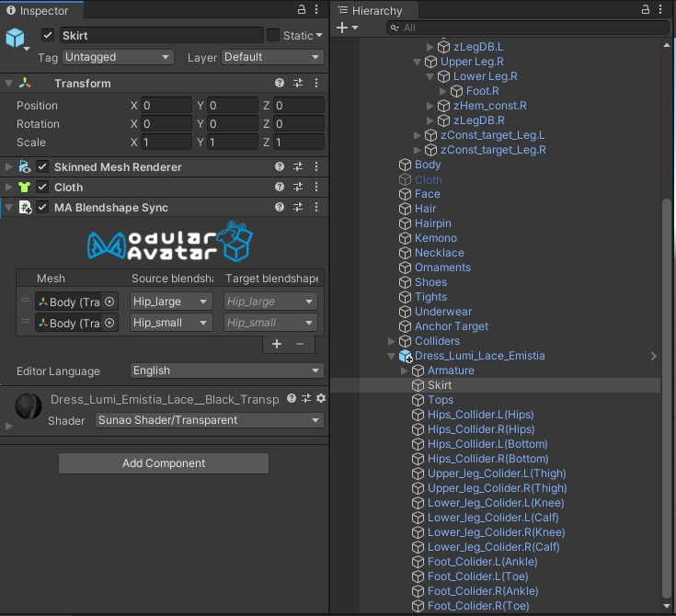
Task: Select Foot_Colider.R(Toe) in Hierarchy
Action: point(478,606)
